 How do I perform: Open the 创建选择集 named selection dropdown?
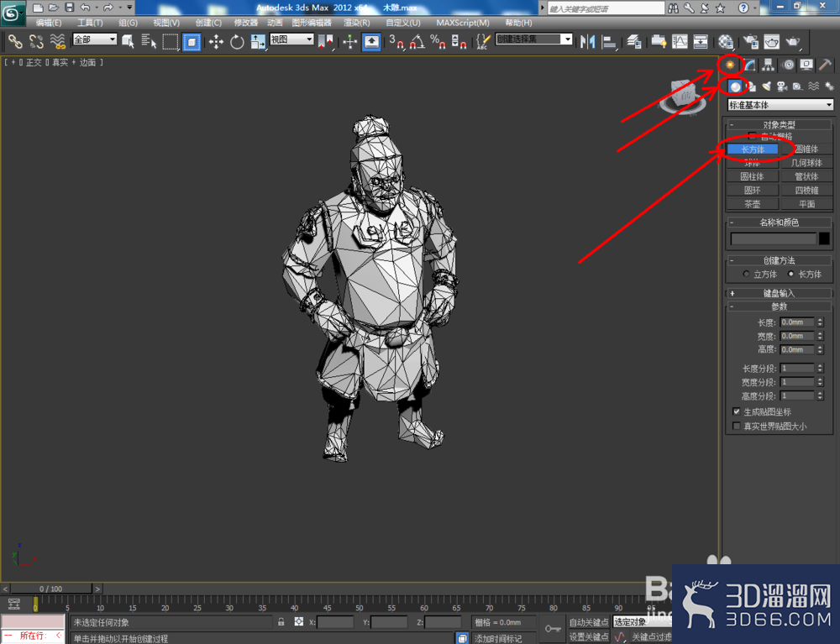pos(534,39)
